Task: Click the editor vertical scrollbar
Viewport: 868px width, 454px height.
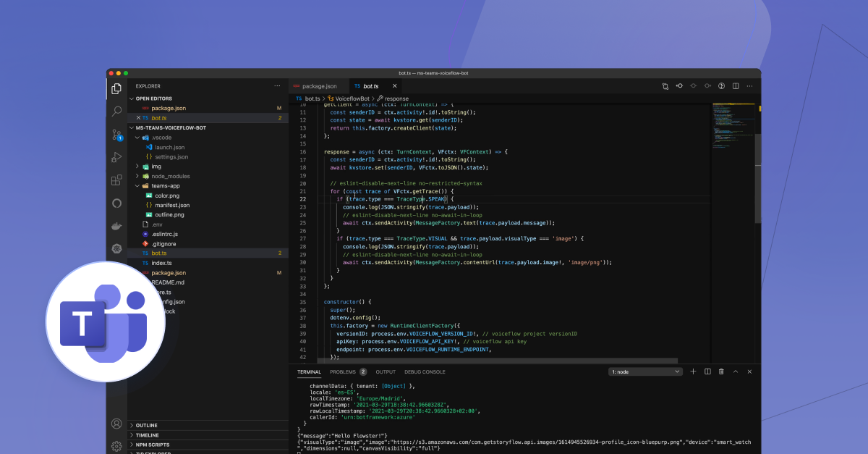Action: [x=757, y=178]
